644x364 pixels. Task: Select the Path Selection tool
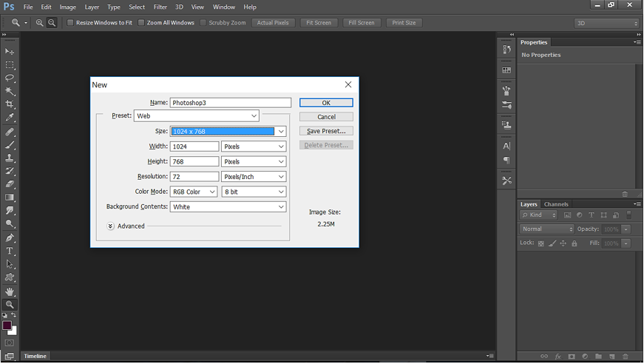pyautogui.click(x=10, y=264)
